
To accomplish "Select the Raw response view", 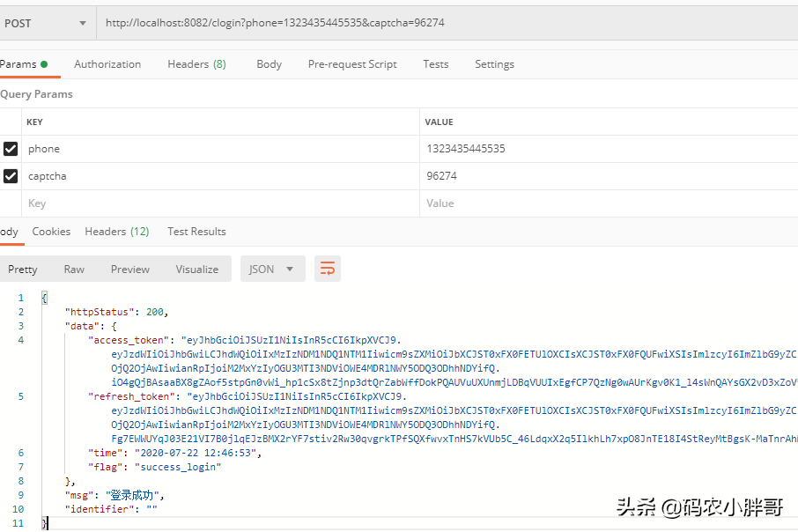I will [x=74, y=270].
